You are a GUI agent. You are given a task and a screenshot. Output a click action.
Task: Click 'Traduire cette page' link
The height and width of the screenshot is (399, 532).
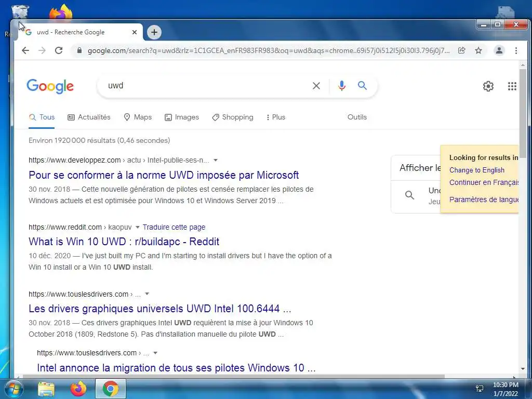pos(174,227)
